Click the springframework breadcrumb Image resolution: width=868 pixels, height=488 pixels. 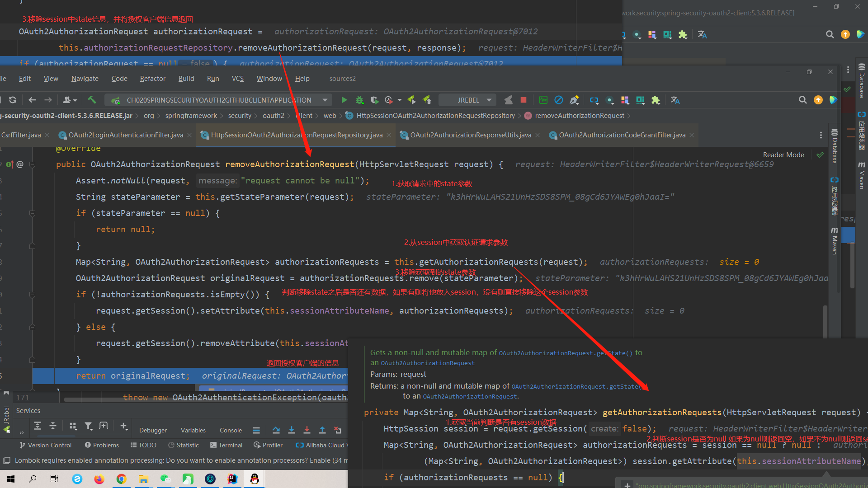click(x=191, y=116)
